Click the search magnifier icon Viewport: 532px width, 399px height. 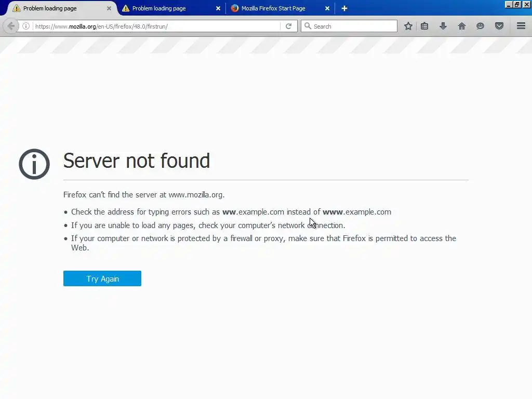click(308, 26)
